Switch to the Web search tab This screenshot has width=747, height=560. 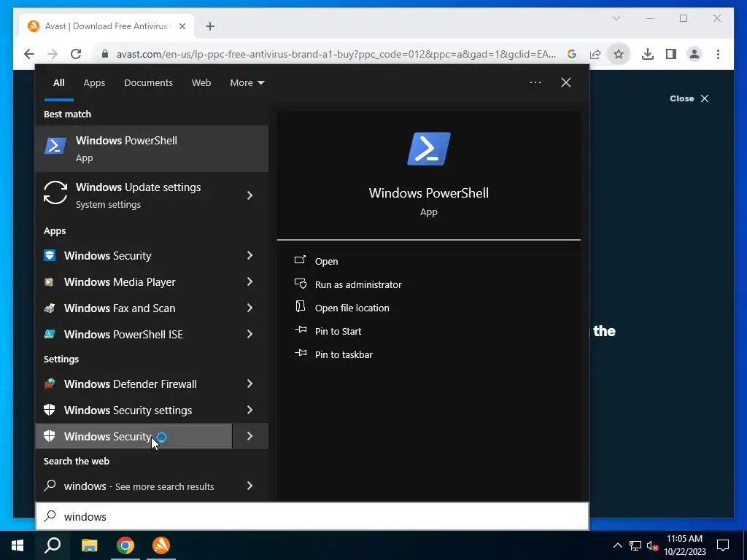[201, 83]
